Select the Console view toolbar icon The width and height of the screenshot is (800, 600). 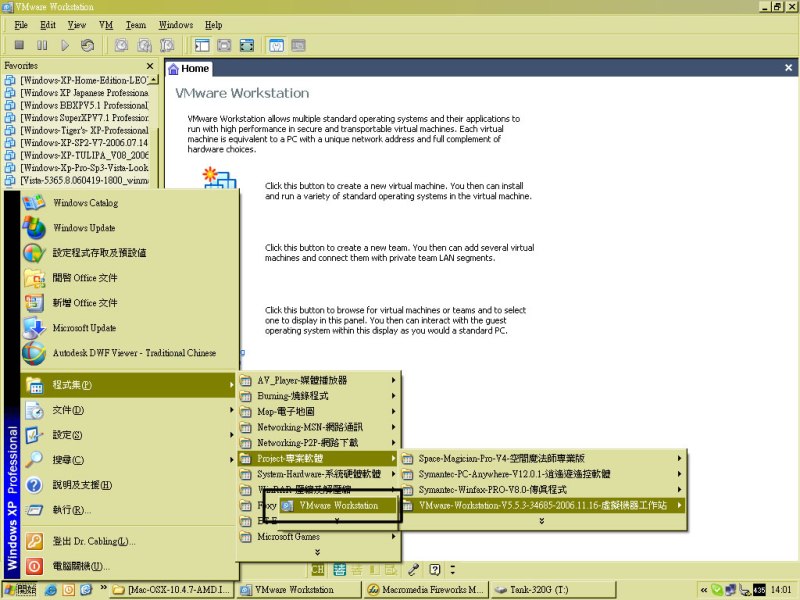tap(298, 45)
